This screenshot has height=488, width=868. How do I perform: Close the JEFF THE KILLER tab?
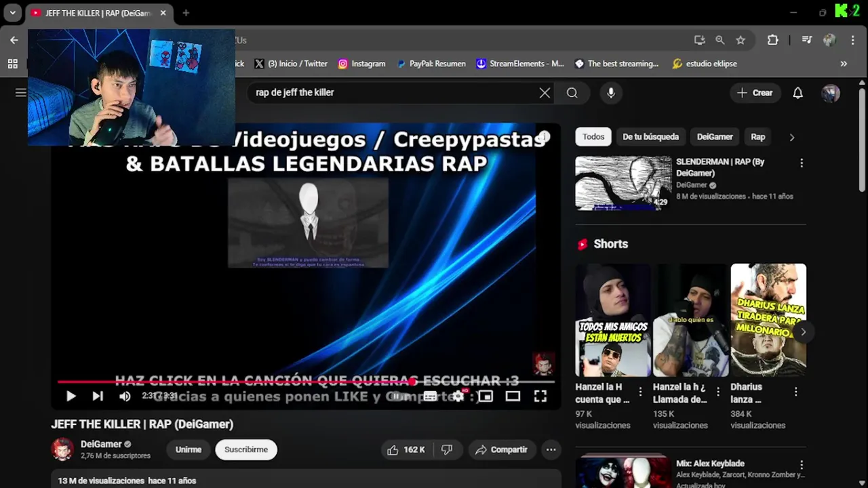click(163, 13)
